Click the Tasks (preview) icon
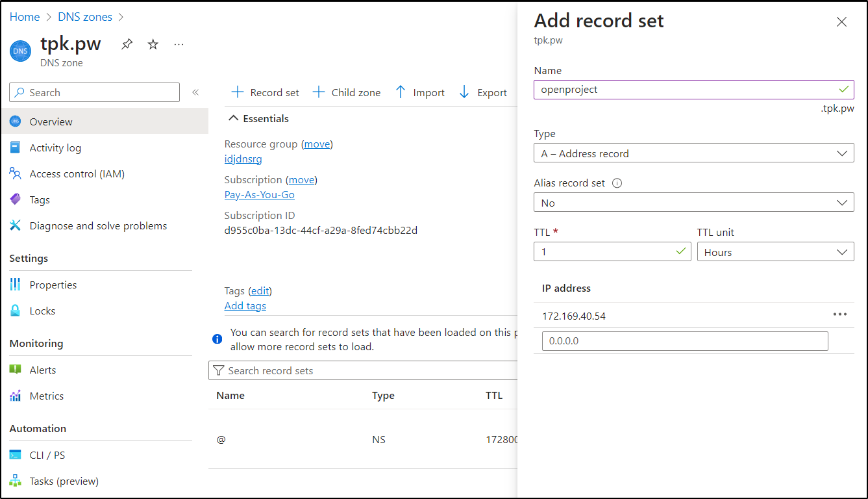Viewport: 868px width, 499px height. pos(16,481)
